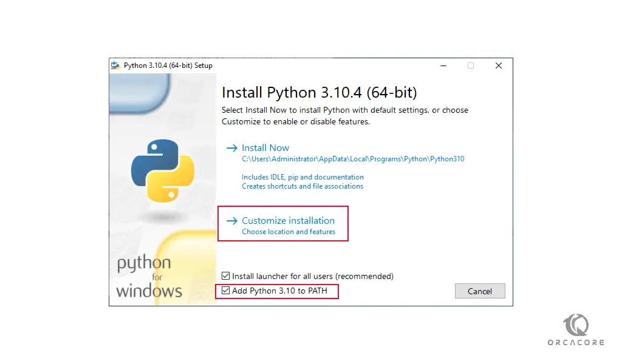Image resolution: width=622 pixels, height=364 pixels.
Task: Click the Python installer icon in title bar
Action: 115,66
